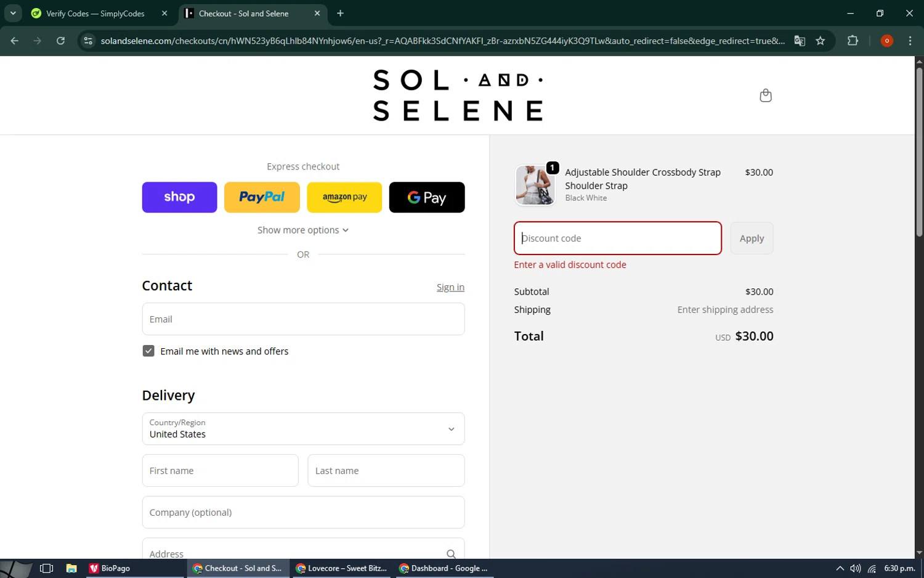The image size is (924, 578).
Task: Click the Windows Start button
Action: tap(15, 568)
